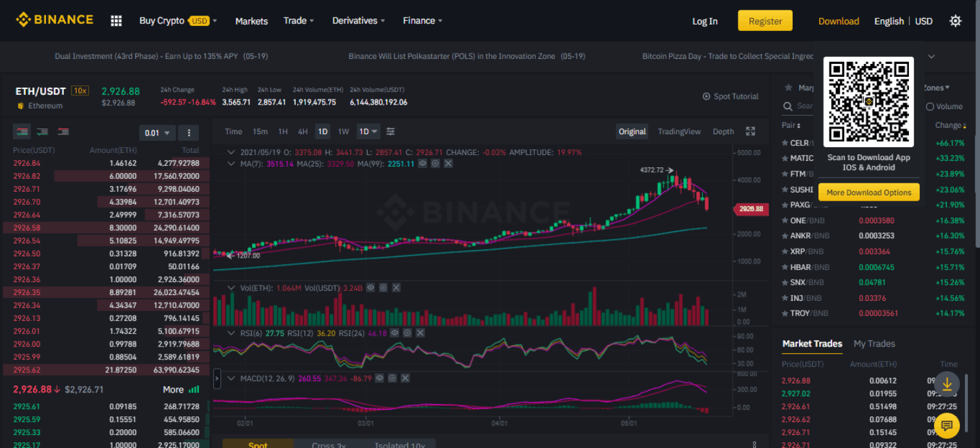Show buy orders only order book view

coord(42,132)
